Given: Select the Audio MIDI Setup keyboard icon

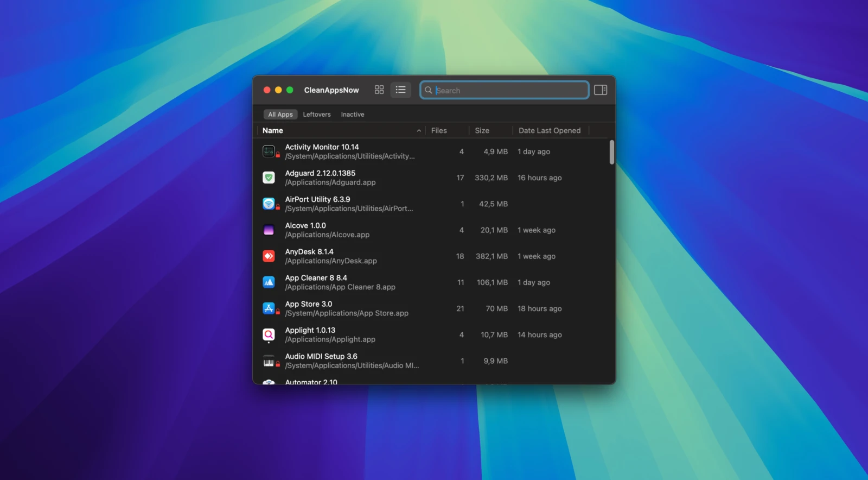Looking at the screenshot, I should (269, 361).
